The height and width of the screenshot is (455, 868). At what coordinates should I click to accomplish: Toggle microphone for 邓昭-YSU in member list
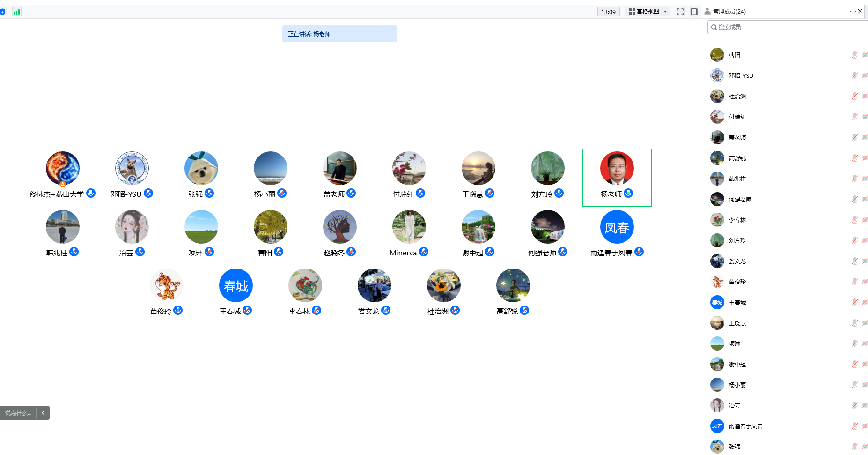click(854, 75)
